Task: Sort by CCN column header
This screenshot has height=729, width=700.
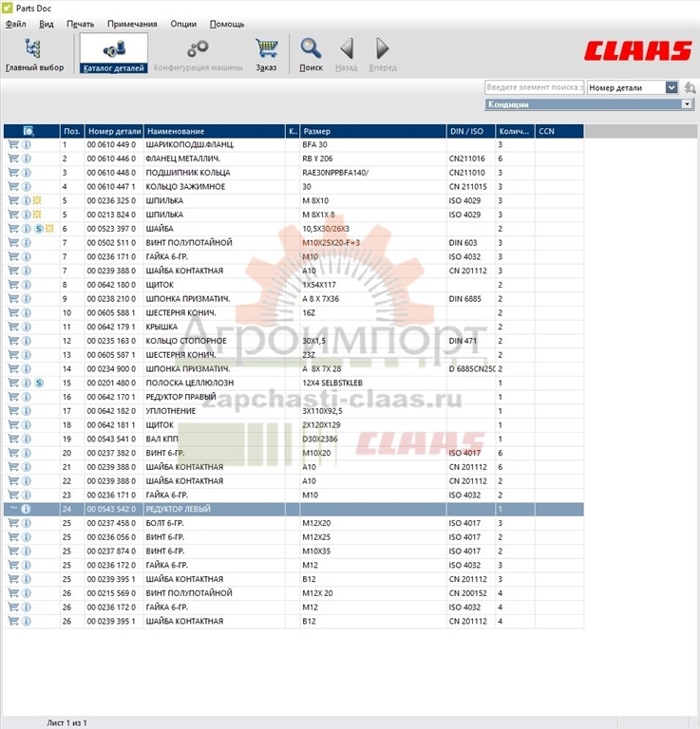Action: coord(559,131)
